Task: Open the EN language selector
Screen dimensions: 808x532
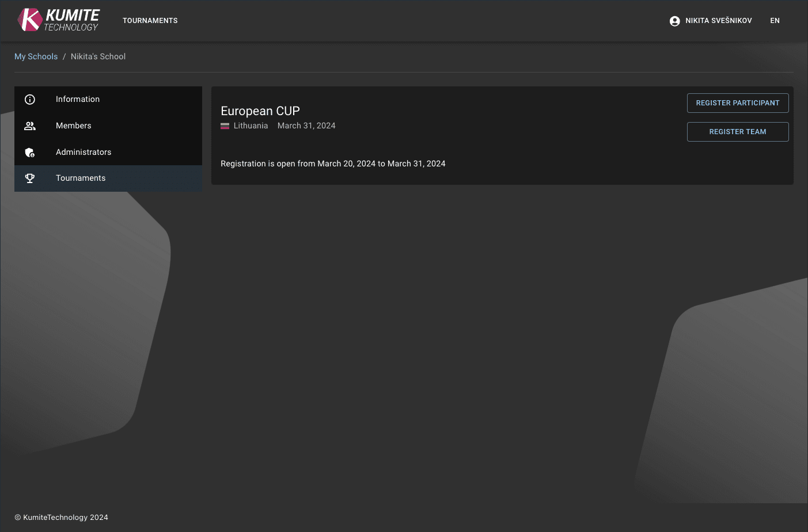Action: coord(775,21)
